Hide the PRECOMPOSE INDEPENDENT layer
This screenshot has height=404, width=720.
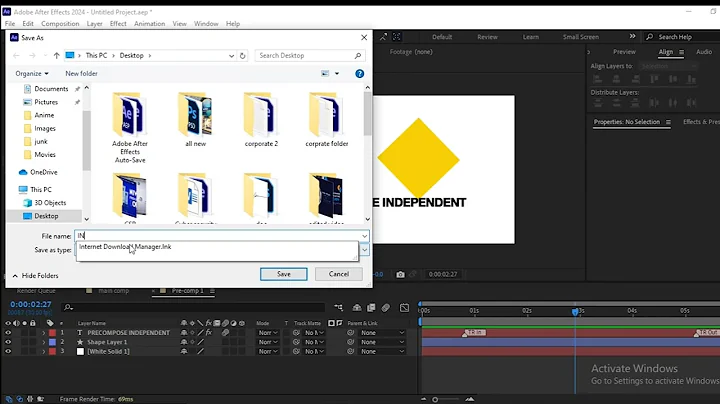[x=8, y=333]
